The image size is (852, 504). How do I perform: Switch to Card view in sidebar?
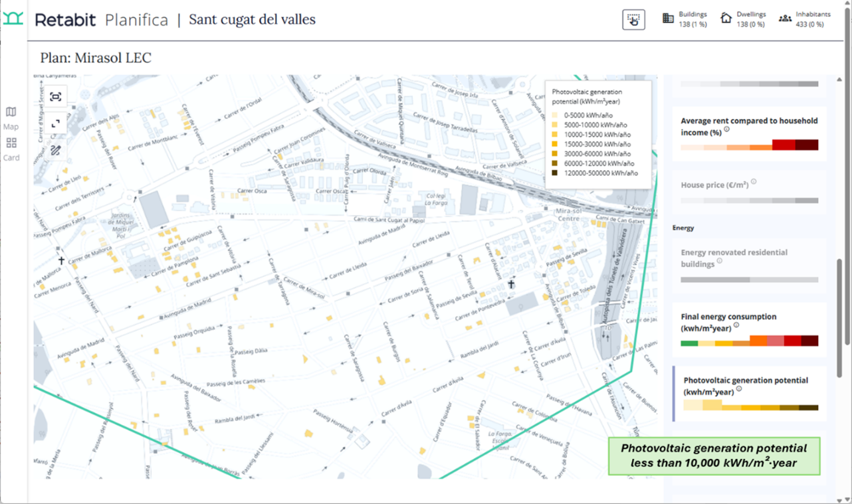(x=11, y=148)
